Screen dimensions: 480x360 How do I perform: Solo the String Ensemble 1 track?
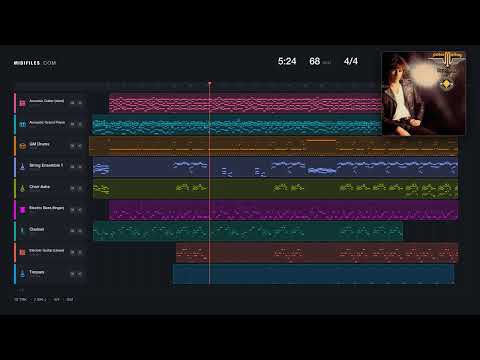80,167
